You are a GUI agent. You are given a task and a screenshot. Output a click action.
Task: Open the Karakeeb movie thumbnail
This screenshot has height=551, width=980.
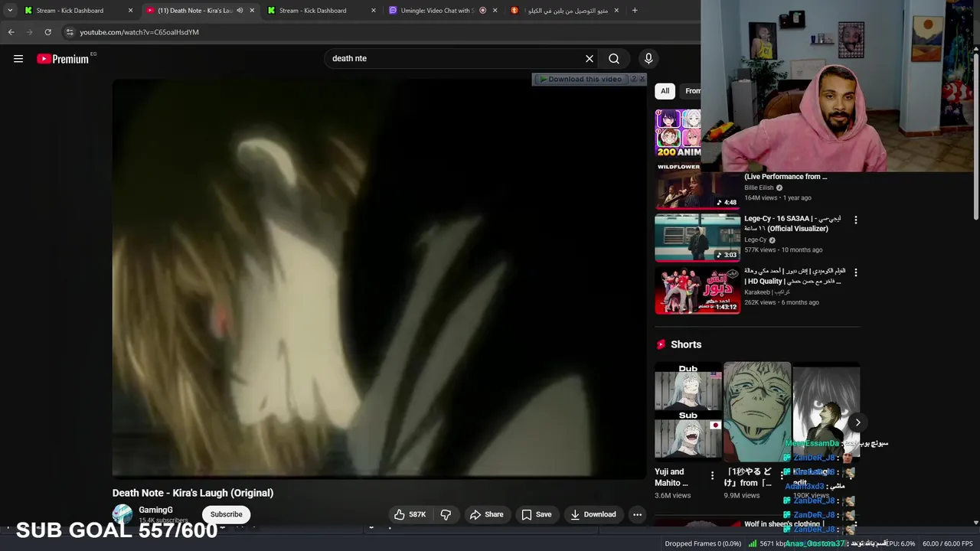tap(697, 291)
